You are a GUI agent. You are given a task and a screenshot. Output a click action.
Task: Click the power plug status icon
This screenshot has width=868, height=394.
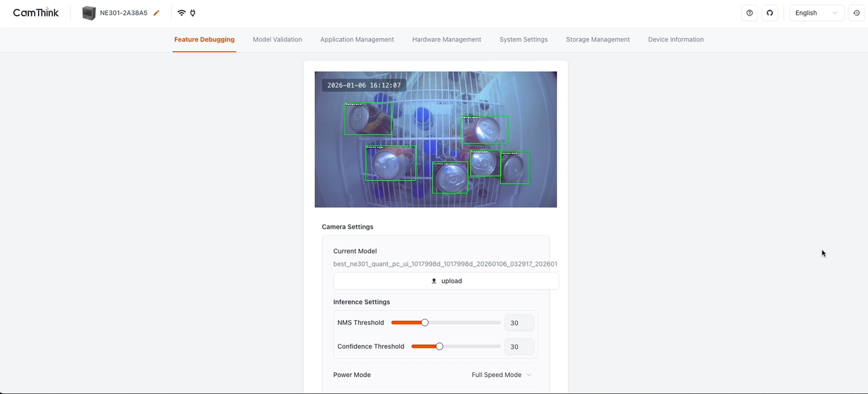point(193,13)
